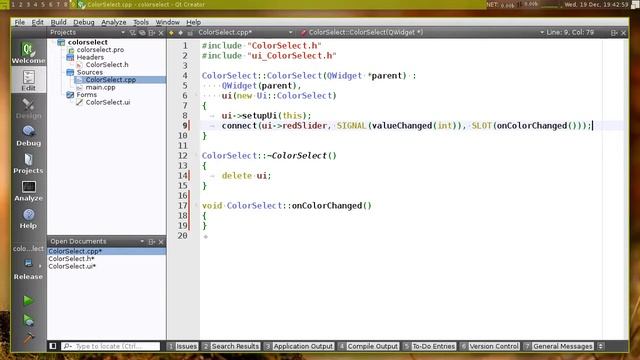640x360 pixels.
Task: Open the Debug menu
Action: pyautogui.click(x=84, y=22)
